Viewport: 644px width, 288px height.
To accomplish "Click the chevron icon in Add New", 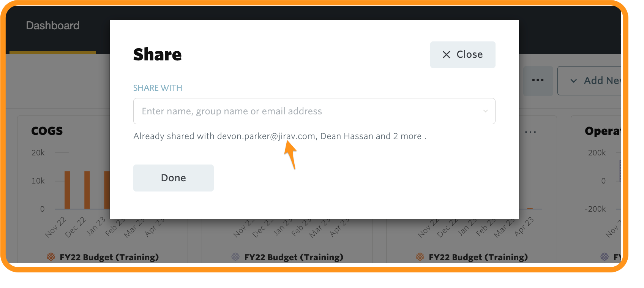I will (x=574, y=81).
